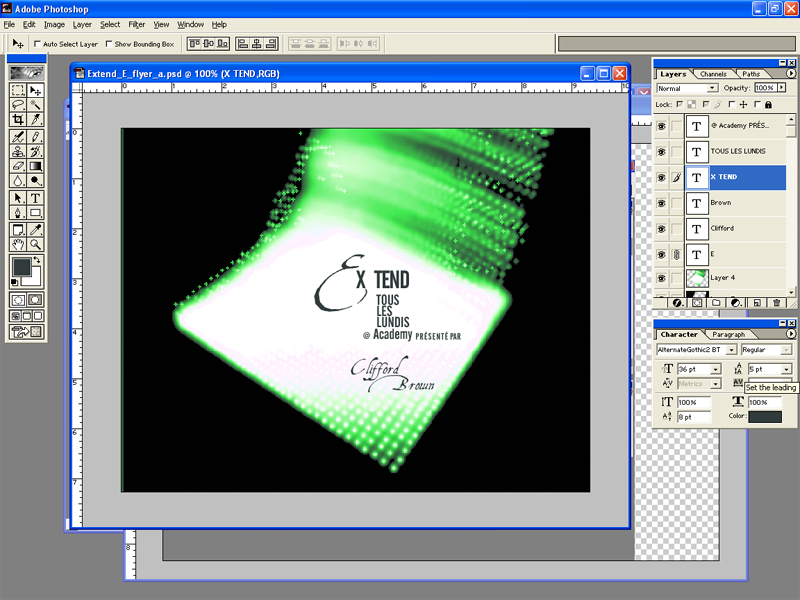Select the Rectangular Marquee tool
800x600 pixels.
pyautogui.click(x=18, y=91)
